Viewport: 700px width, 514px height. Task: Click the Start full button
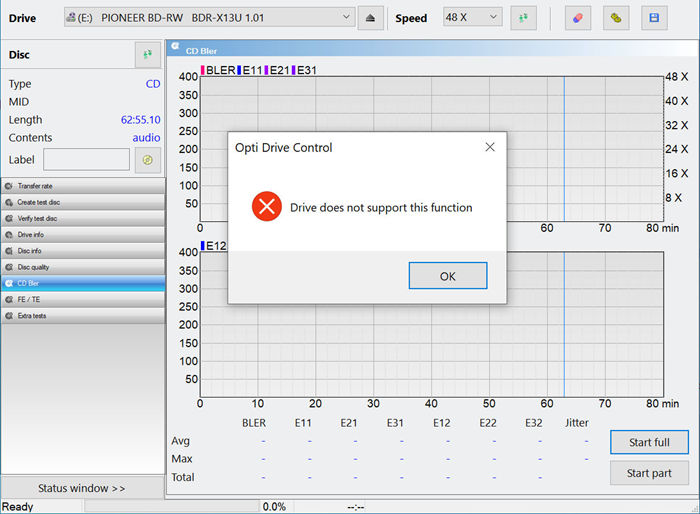(649, 442)
